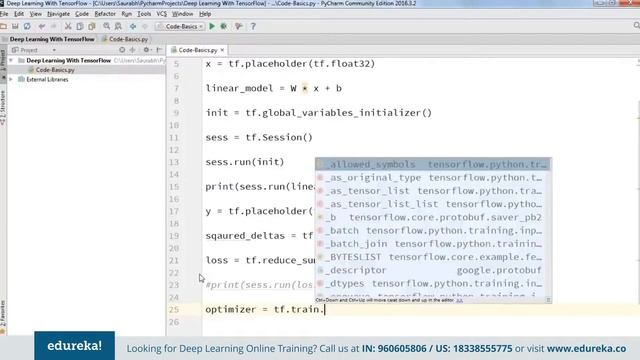Click the Find magnifier icon
Screen dimensions: 640x360
(x=107, y=26)
